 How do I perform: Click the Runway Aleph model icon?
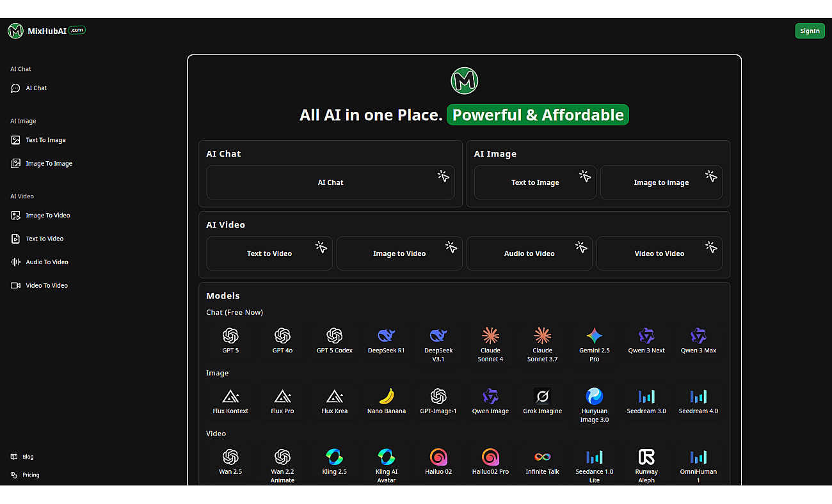(646, 457)
